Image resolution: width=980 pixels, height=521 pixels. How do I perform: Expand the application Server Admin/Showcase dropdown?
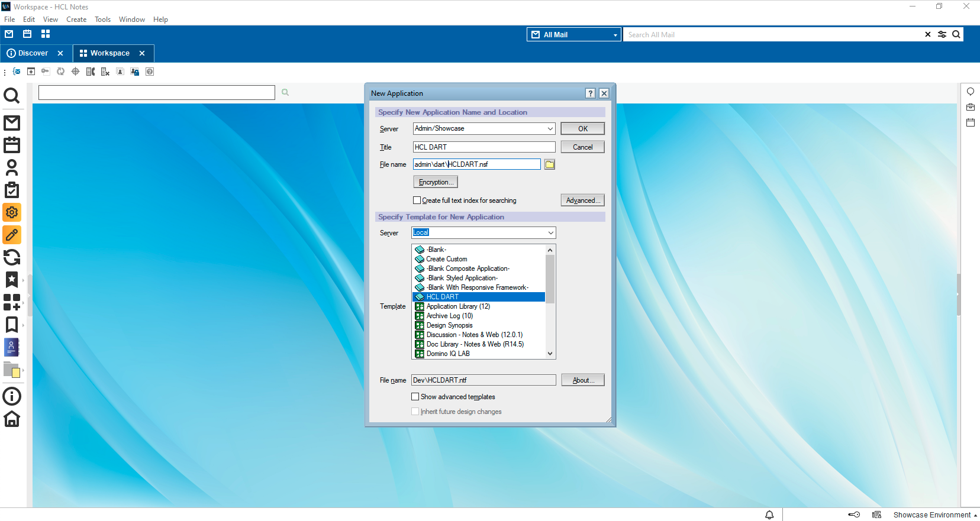coord(550,128)
